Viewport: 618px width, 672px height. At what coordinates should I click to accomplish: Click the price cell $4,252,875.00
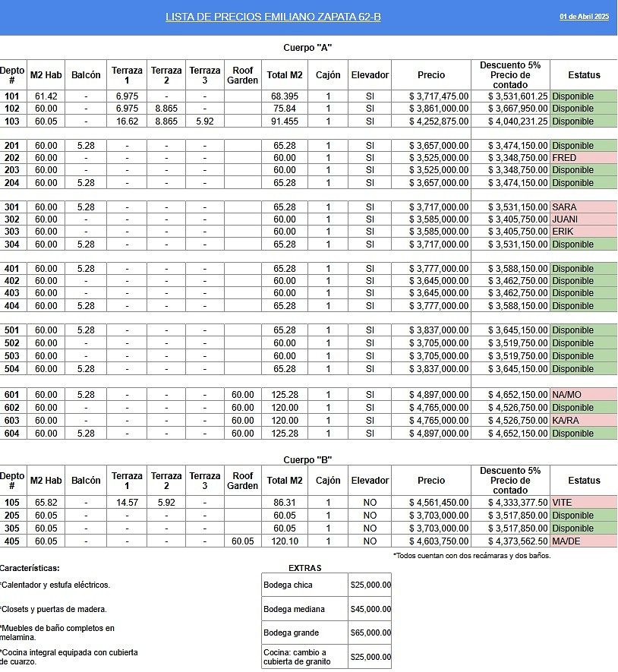pyautogui.click(x=430, y=121)
